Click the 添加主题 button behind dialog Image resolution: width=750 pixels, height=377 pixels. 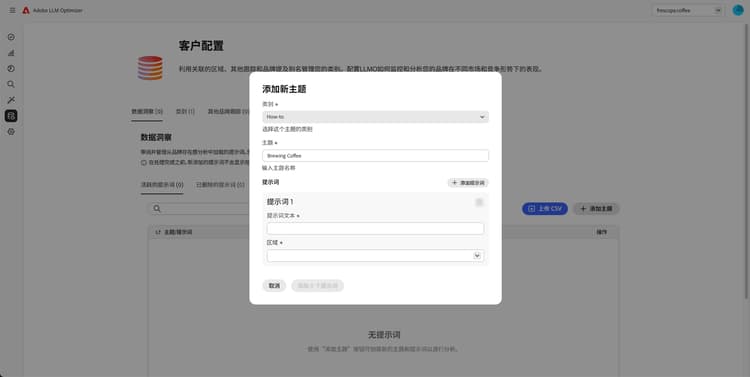(x=596, y=209)
